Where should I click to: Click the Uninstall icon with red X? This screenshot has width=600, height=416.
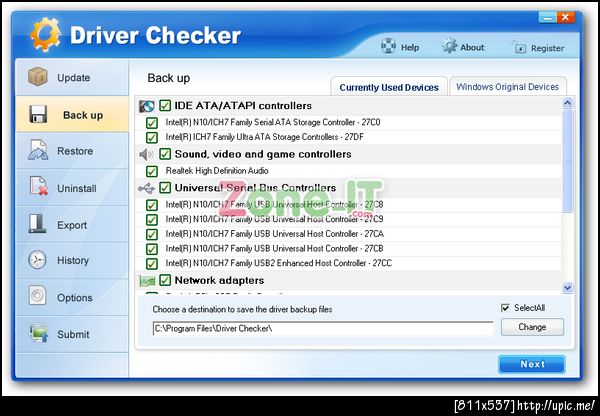[x=38, y=186]
